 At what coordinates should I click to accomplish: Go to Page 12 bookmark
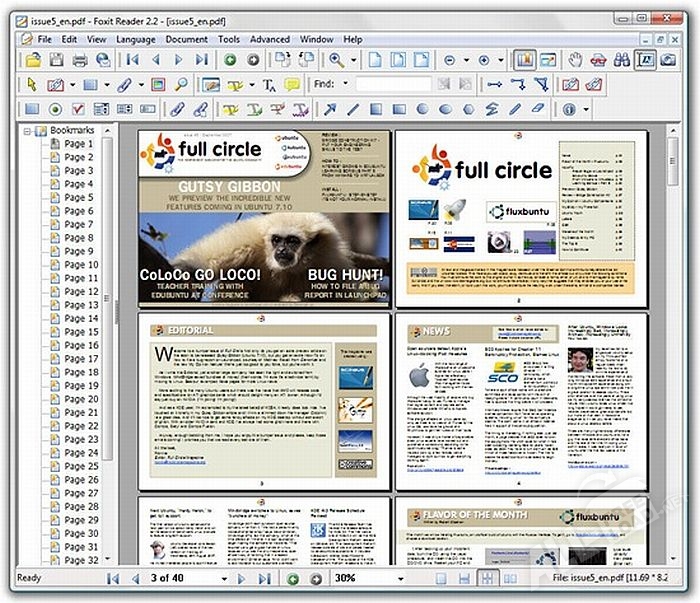click(80, 292)
